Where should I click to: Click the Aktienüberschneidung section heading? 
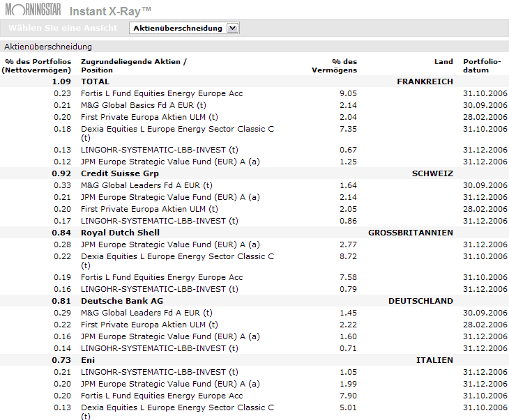(48, 47)
